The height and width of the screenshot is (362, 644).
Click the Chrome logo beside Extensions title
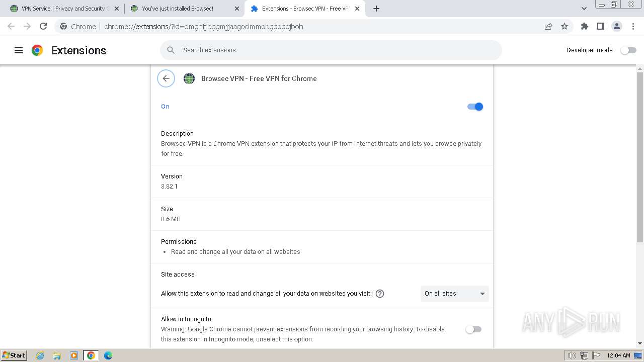[x=37, y=50]
